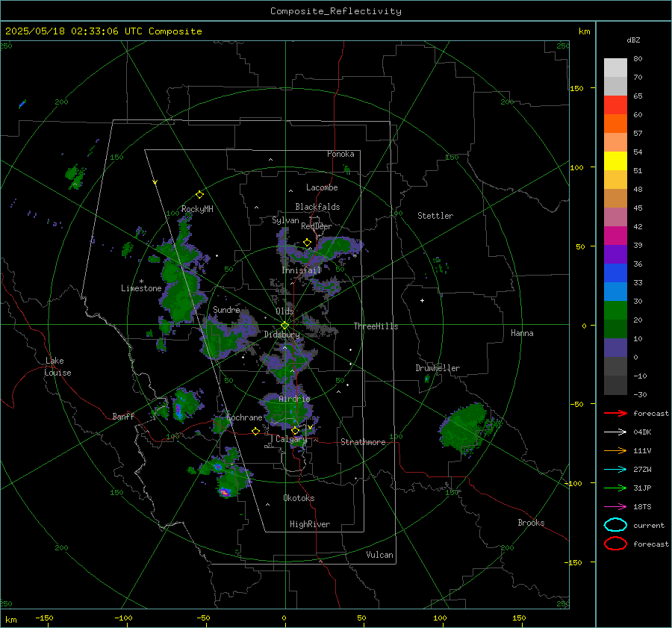Click the Banff label
The width and height of the screenshot is (672, 628).
123,416
